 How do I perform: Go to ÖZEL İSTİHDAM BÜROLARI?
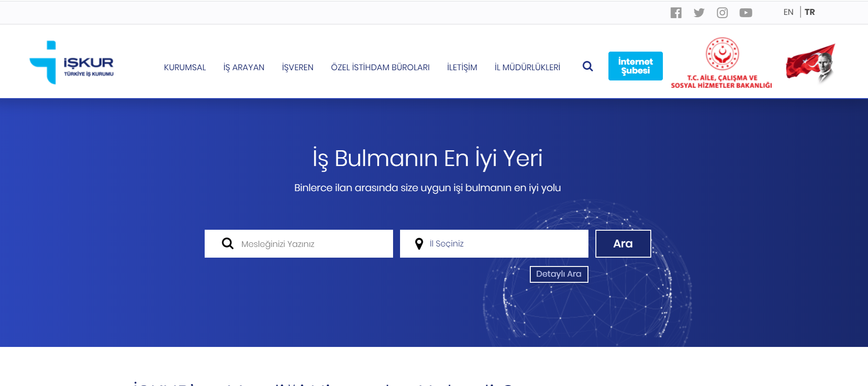[380, 67]
